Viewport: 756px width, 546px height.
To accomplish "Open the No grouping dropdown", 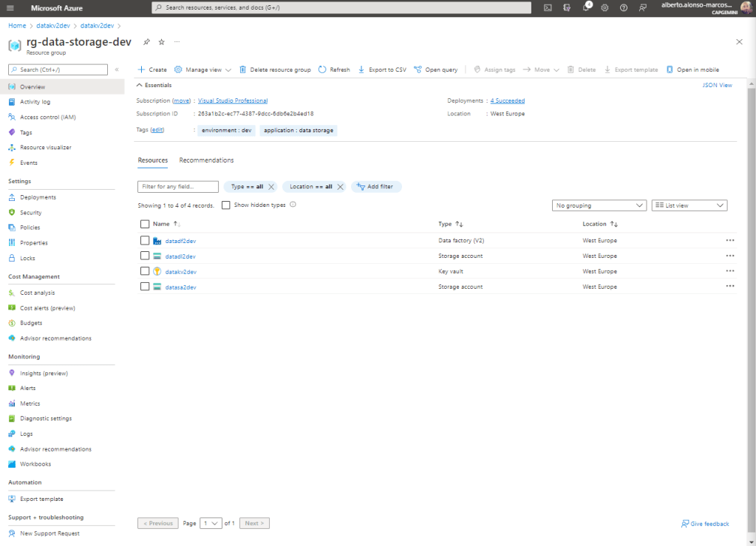I will [599, 205].
